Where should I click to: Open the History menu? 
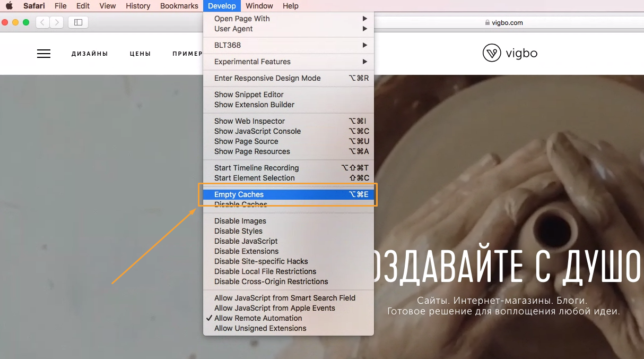click(x=138, y=6)
